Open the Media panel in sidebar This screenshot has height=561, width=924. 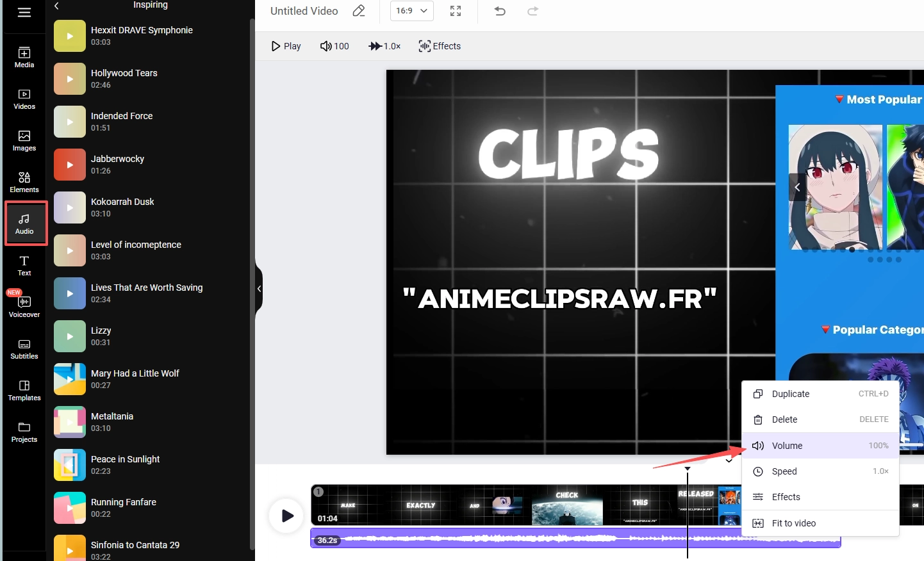(24, 57)
